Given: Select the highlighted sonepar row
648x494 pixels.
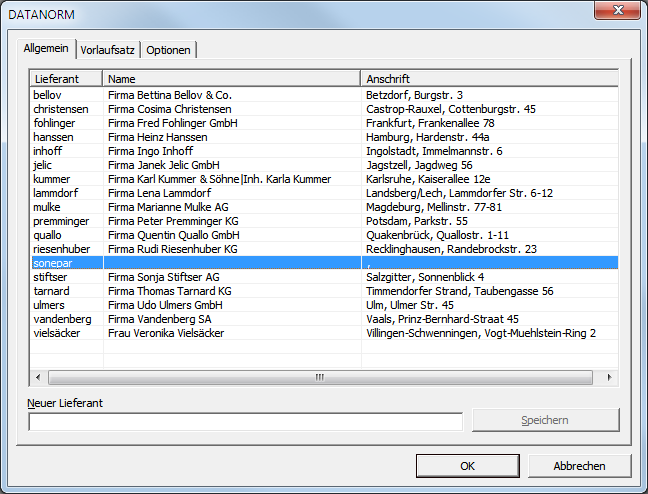Looking at the screenshot, I should tap(53, 263).
